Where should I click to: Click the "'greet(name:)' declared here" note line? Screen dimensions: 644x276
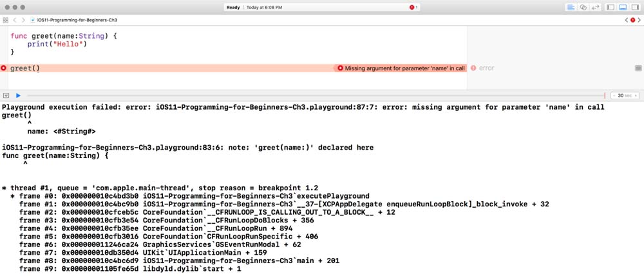coord(187,148)
